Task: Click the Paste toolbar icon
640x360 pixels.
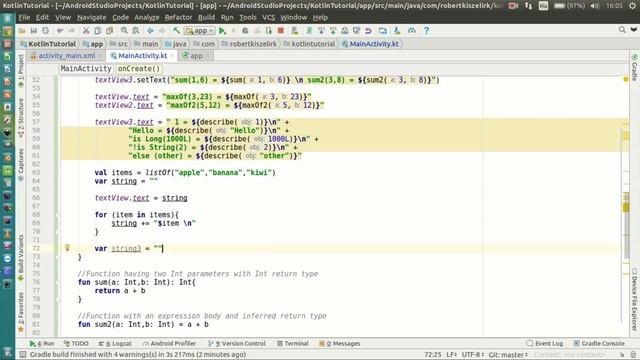Action: pos(109,31)
